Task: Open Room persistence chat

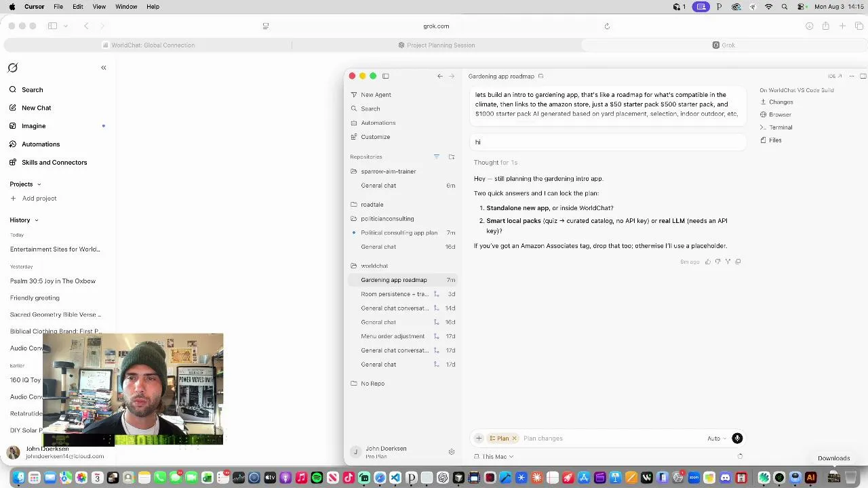Action: click(x=403, y=294)
